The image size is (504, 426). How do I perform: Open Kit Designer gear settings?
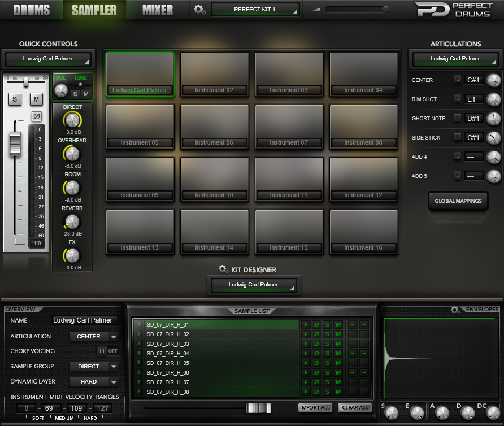(x=223, y=269)
